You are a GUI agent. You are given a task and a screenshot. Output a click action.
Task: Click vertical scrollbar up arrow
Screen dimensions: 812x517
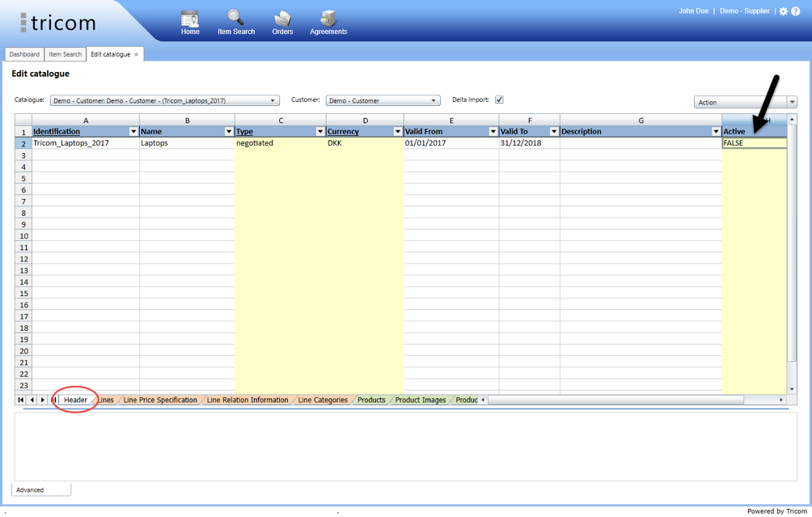(792, 120)
